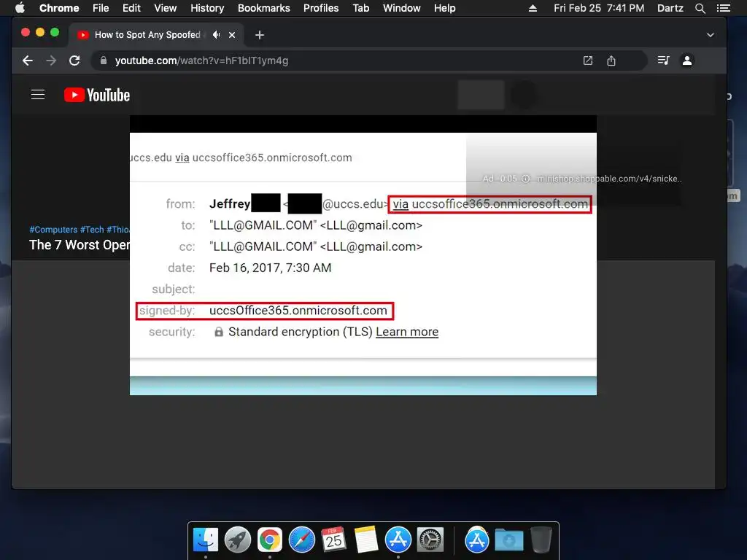Screen dimensions: 747x560
Task: Open the Profiles menu
Action: coord(321,8)
